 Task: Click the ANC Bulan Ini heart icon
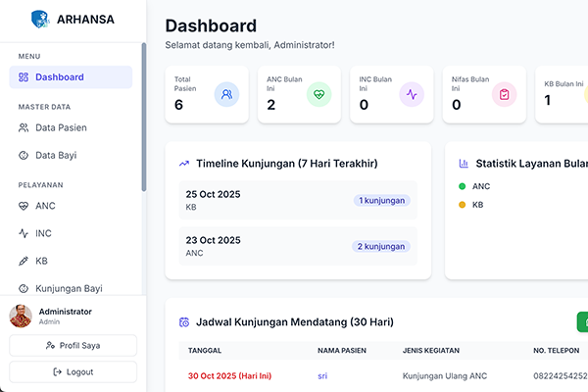[319, 94]
